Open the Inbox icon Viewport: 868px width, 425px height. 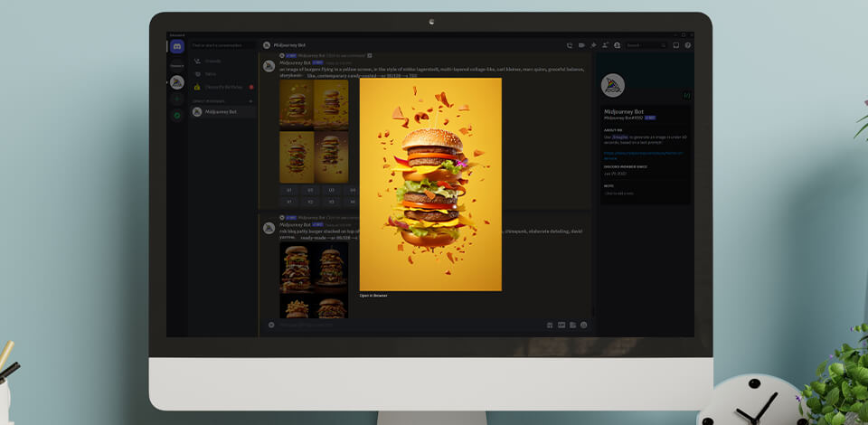pos(676,45)
